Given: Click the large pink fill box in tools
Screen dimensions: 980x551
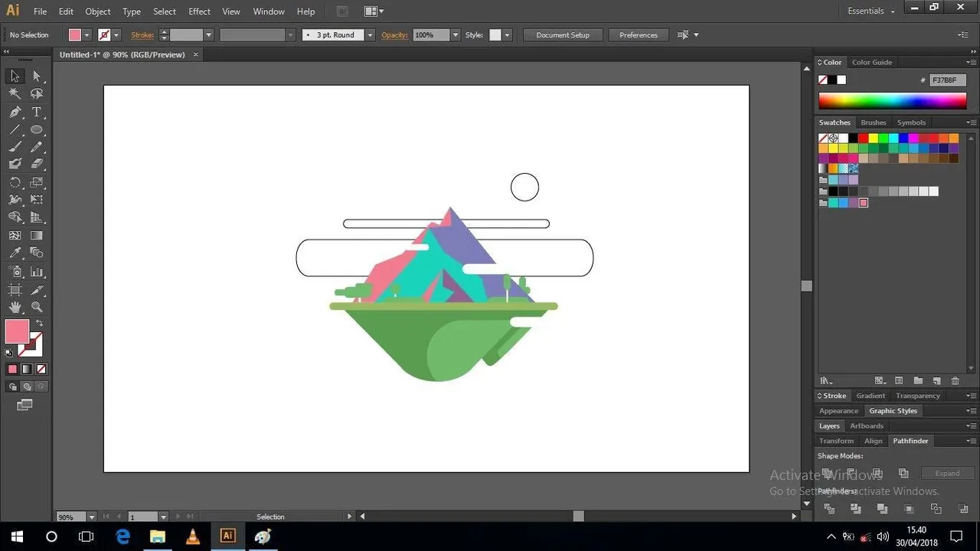Looking at the screenshot, I should (17, 331).
